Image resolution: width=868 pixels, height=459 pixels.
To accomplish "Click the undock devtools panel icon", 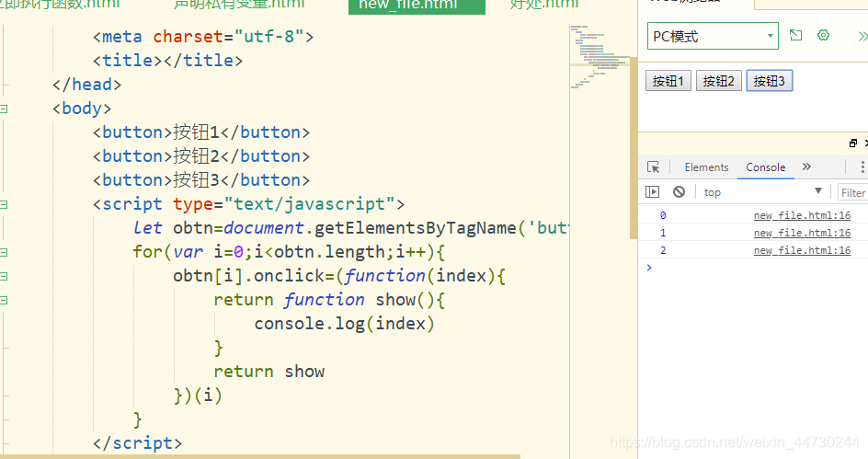I will tap(853, 143).
